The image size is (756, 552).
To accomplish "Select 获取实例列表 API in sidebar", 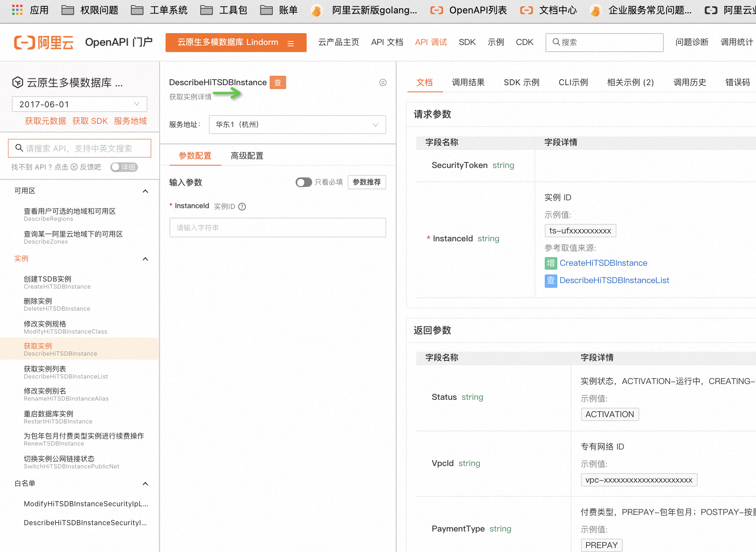I will coord(66,372).
